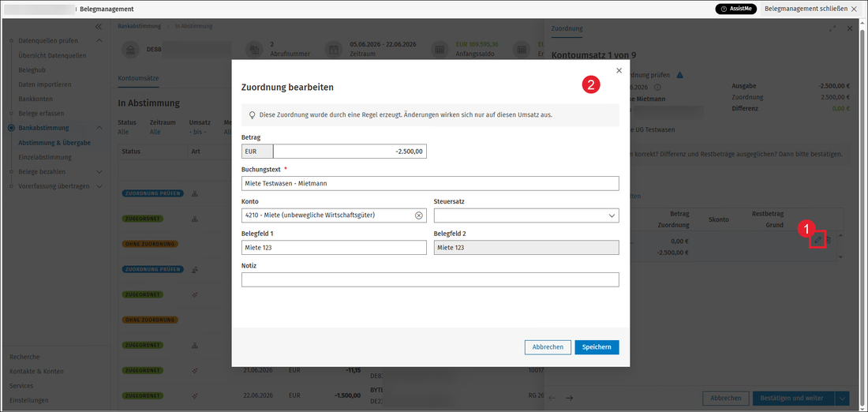Click the Belegfeld 1 input
Image resolution: width=868 pixels, height=412 pixels.
point(334,247)
